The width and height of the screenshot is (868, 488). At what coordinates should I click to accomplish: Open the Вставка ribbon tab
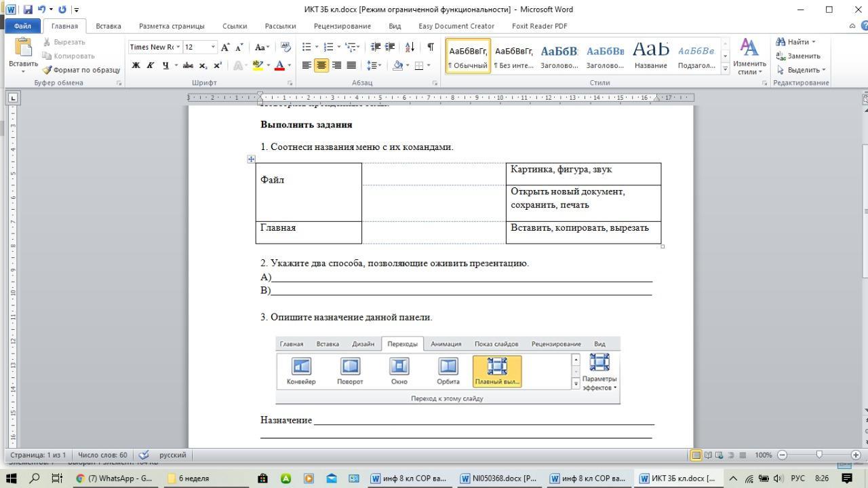coord(108,26)
